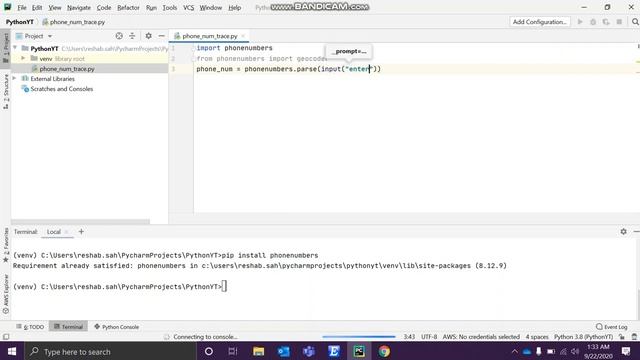Viewport: 640px width, 360px height.
Task: Collapse the PythonYT root folder
Action: [x=15, y=48]
